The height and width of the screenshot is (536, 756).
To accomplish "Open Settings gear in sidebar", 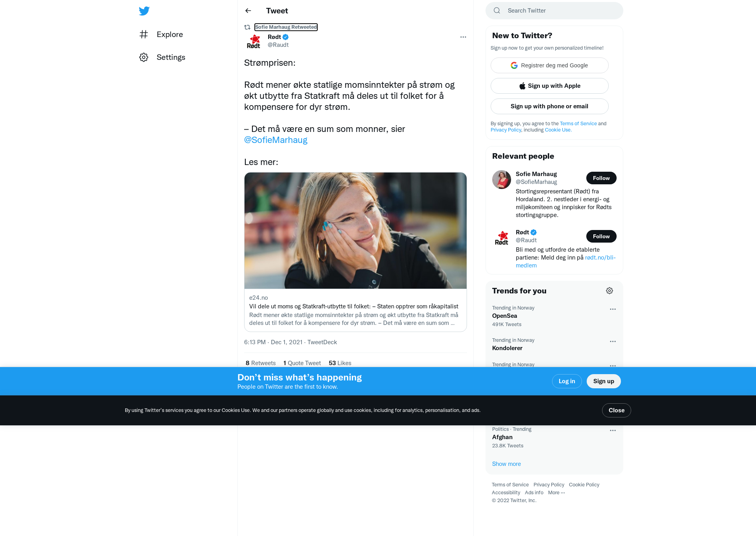I will 144,57.
